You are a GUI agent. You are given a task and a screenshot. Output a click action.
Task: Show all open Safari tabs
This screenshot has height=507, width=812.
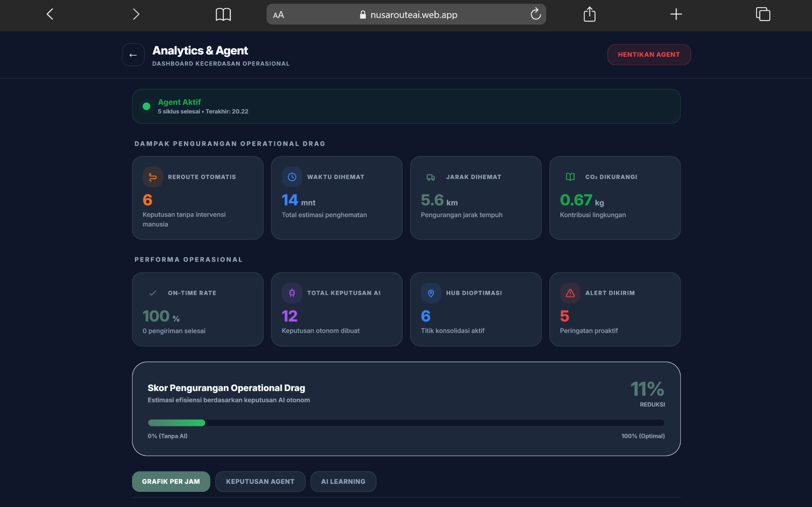pyautogui.click(x=763, y=14)
